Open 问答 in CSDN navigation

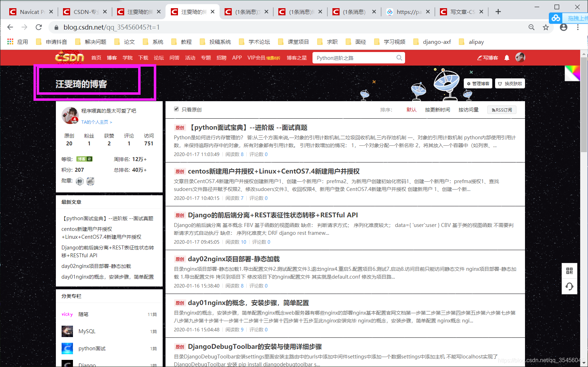174,58
